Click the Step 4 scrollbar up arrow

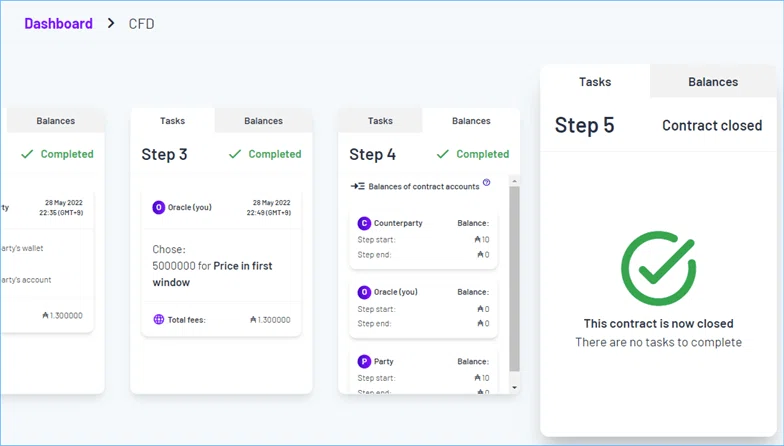tap(514, 180)
